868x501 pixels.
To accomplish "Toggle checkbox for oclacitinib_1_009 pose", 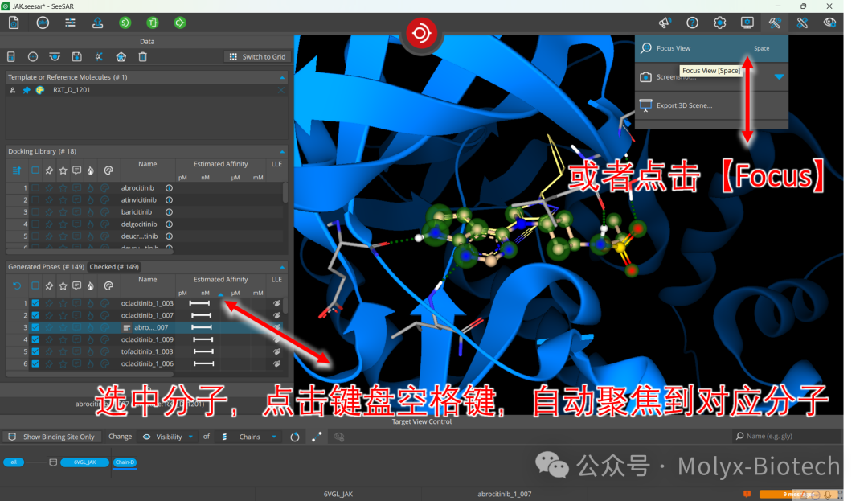I will (x=35, y=340).
